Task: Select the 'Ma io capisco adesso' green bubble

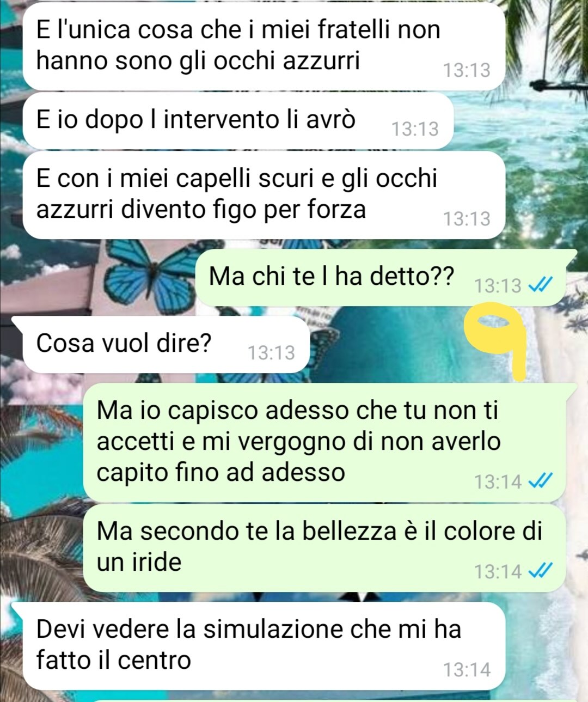Action: pos(330,442)
